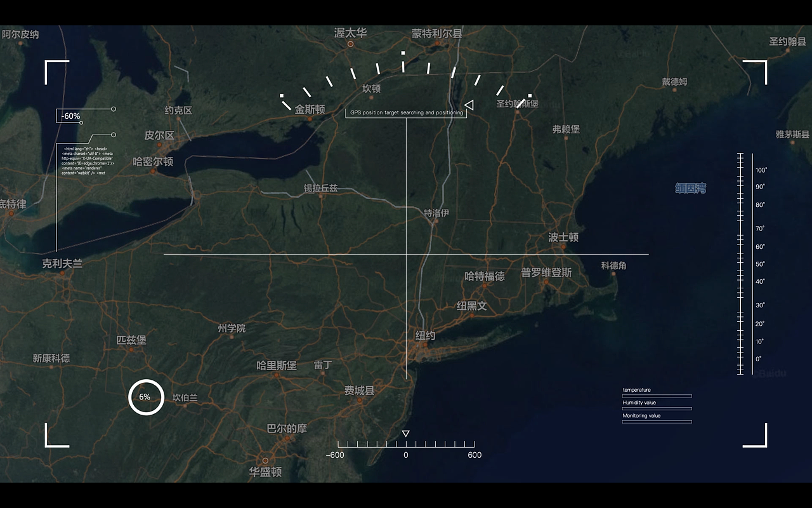Click the 金斯顿 city label on map
This screenshot has height=508, width=812.
[310, 109]
